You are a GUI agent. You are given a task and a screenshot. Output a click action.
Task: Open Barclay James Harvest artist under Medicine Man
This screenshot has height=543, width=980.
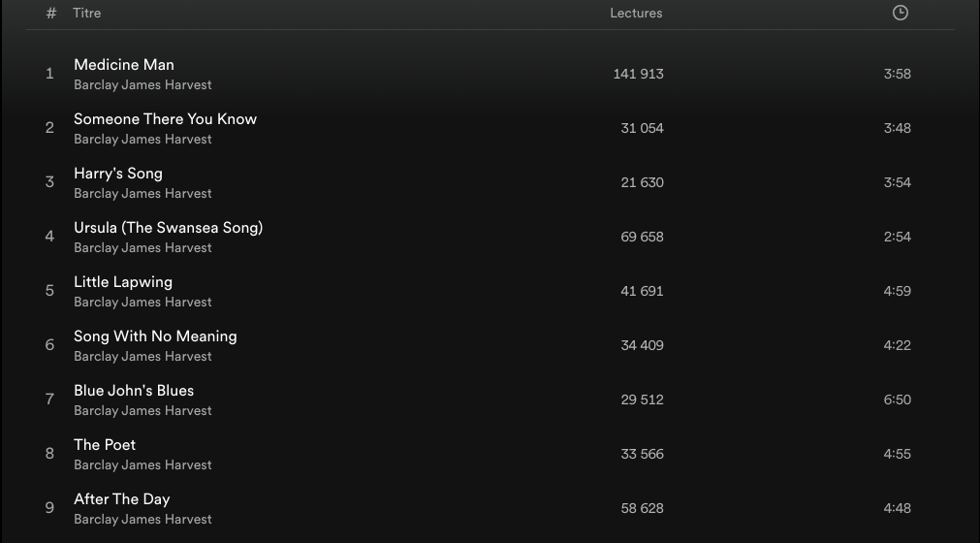point(142,85)
